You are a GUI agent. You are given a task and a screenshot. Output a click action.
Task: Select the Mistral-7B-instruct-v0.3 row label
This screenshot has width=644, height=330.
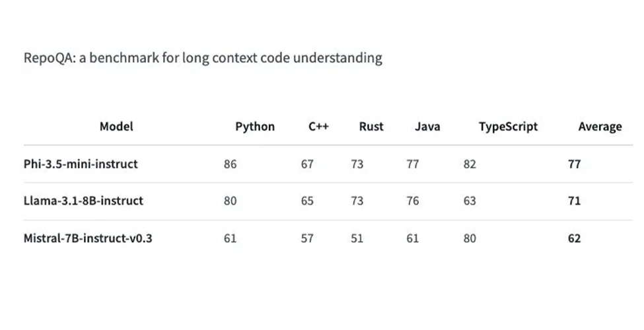point(88,238)
